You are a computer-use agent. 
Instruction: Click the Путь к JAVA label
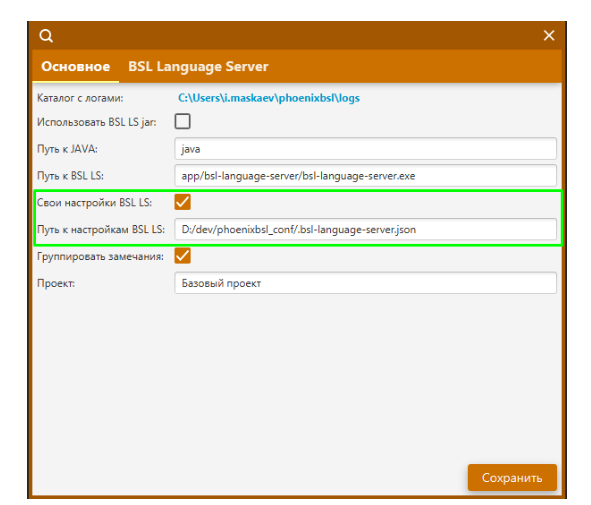pyautogui.click(x=67, y=149)
